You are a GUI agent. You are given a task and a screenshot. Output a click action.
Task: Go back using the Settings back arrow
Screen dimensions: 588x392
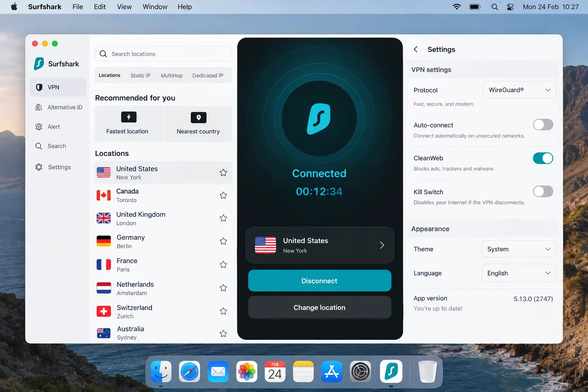[416, 49]
